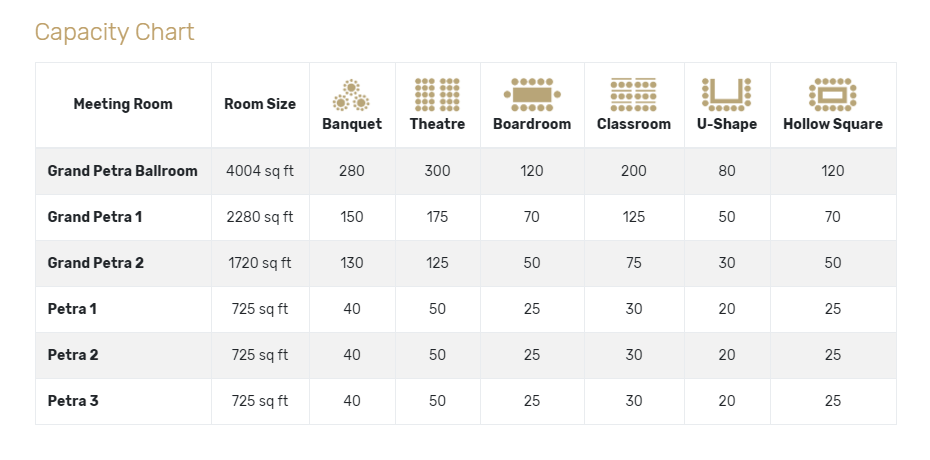Click Grand Petra 1 classroom capacity 125

[633, 217]
